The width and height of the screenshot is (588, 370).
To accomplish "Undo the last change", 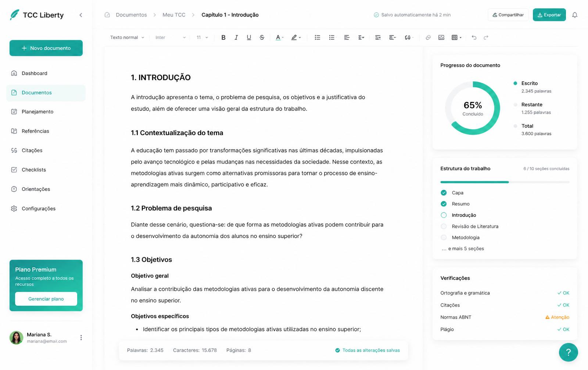I will (474, 37).
